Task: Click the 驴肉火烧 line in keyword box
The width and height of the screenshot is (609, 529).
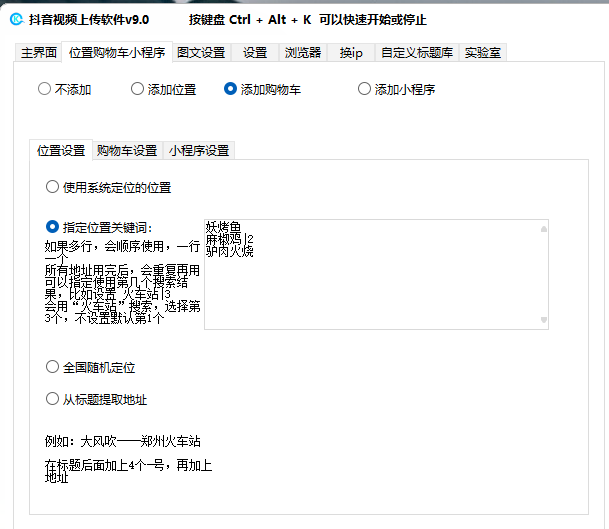Action: click(x=230, y=251)
